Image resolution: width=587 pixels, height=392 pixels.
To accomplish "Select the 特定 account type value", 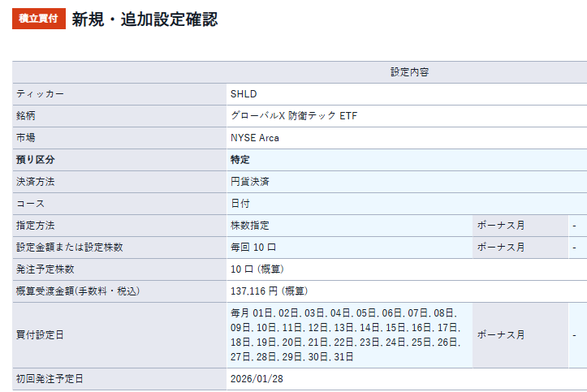I will coord(240,160).
